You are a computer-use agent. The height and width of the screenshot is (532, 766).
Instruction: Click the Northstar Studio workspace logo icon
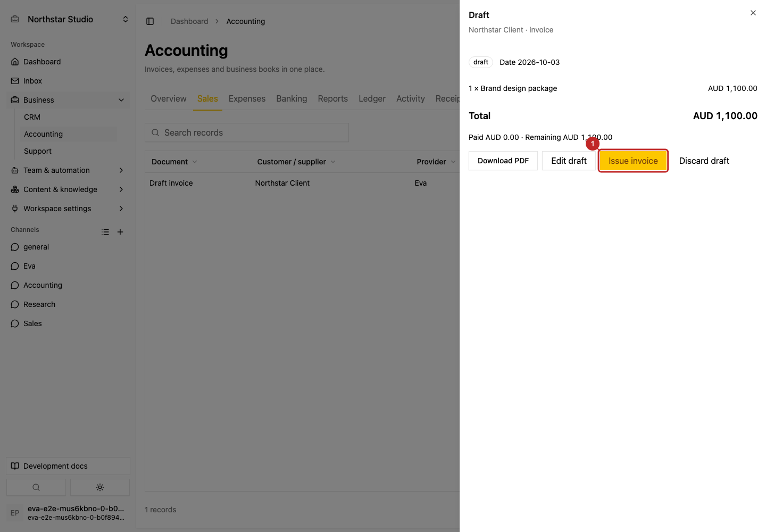pos(15,19)
